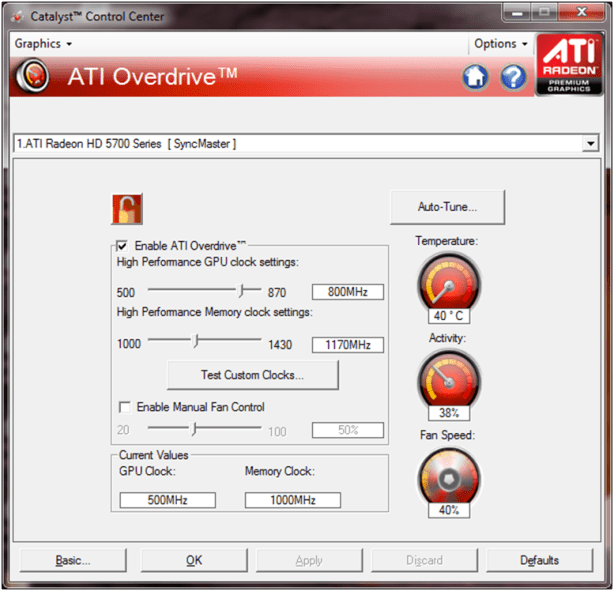
Task: Uncheck Enable ATI Overdrive checkbox
Action: pos(123,245)
